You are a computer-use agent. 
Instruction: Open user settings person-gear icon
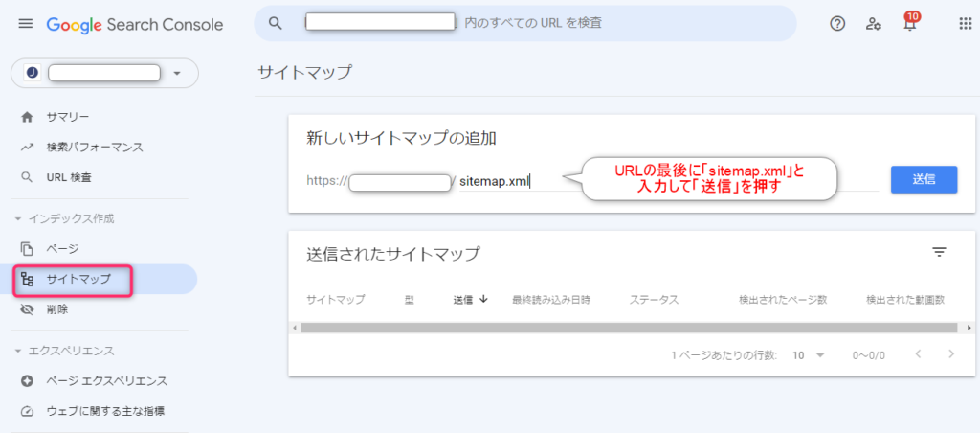coord(873,24)
